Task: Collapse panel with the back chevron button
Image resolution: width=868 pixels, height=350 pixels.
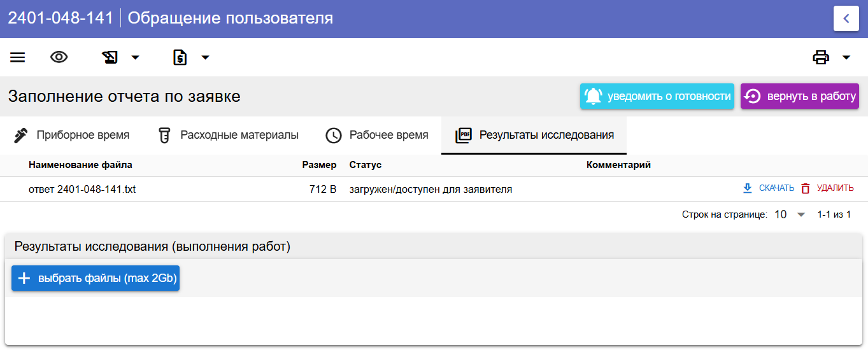Action: [x=846, y=18]
